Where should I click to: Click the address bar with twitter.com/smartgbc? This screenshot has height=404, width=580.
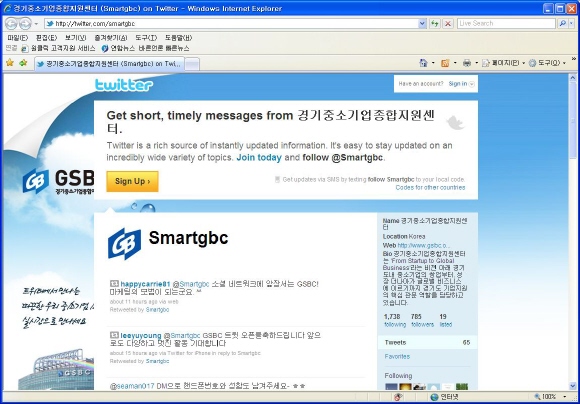point(232,24)
